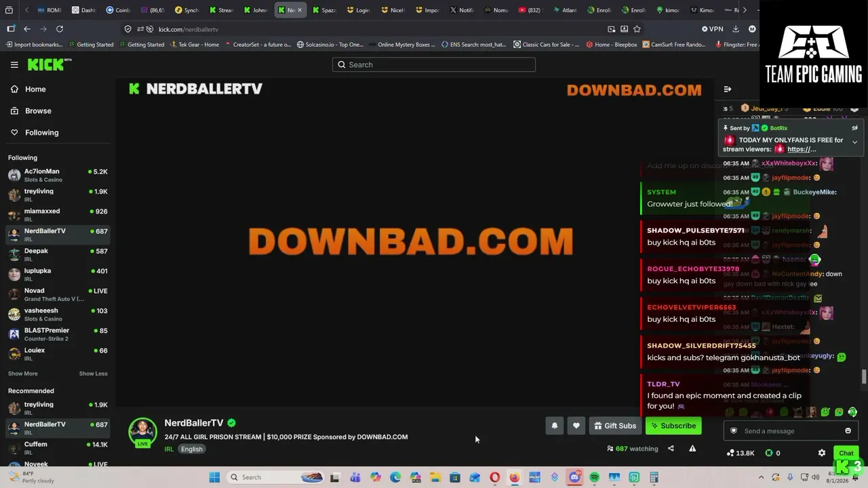Click the chat scrollbar thumb
Screen dimensions: 868x488
(864, 376)
